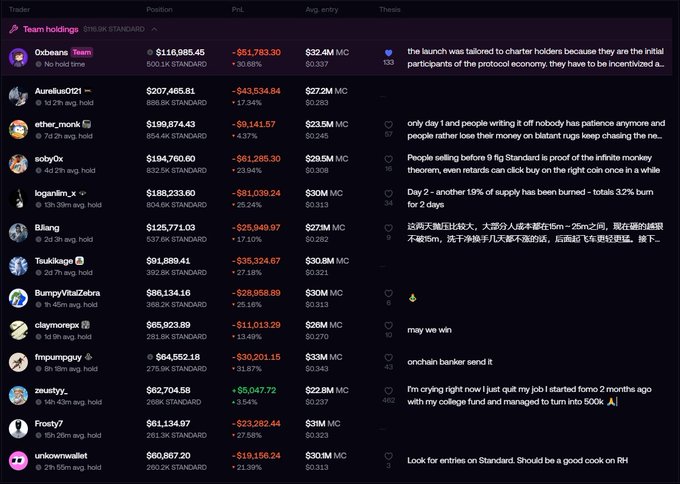Sort by the PnL column header
The width and height of the screenshot is (680, 484).
238,9
